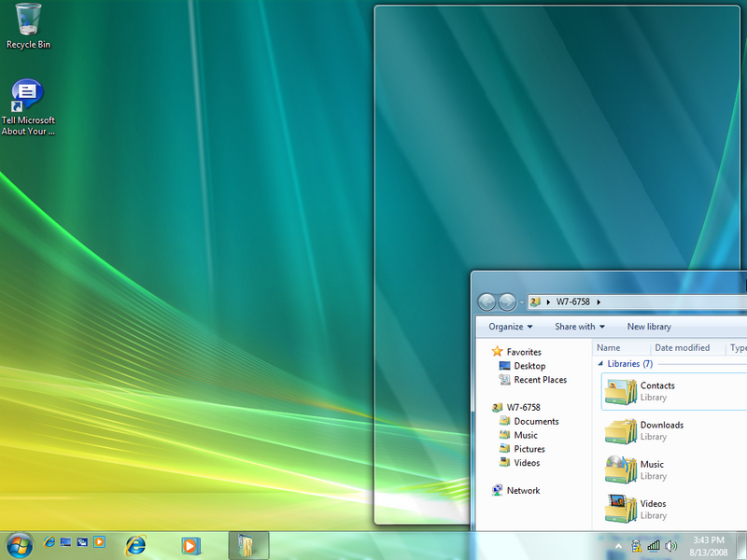
Task: Collapse the Libraries (7) group
Action: click(x=600, y=364)
